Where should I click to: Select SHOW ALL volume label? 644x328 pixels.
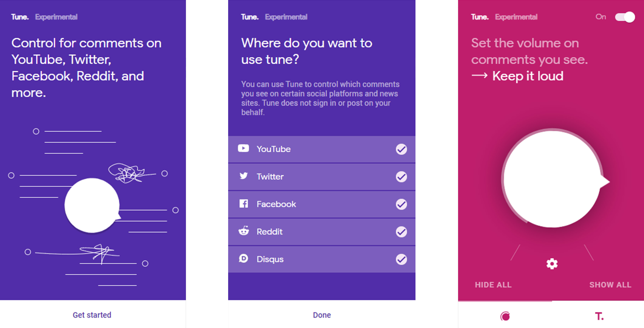610,285
